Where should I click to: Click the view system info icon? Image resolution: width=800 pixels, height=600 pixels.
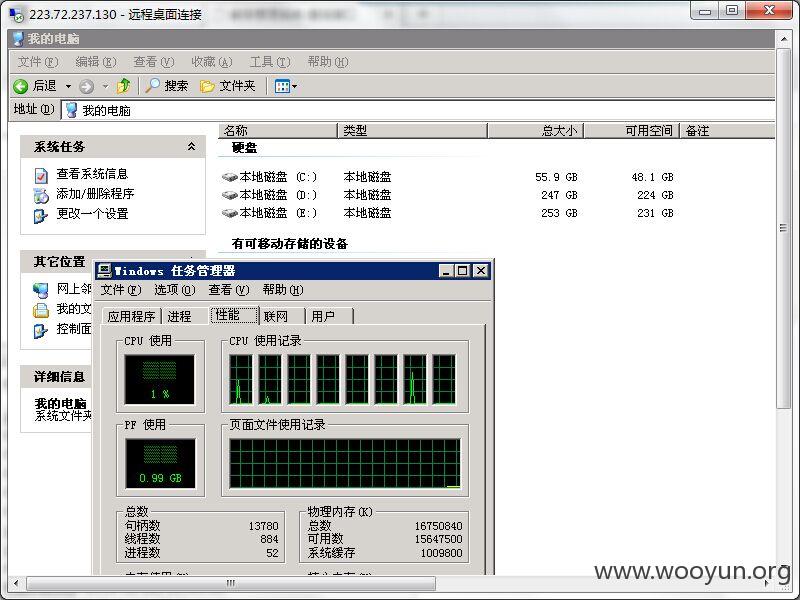[x=41, y=175]
